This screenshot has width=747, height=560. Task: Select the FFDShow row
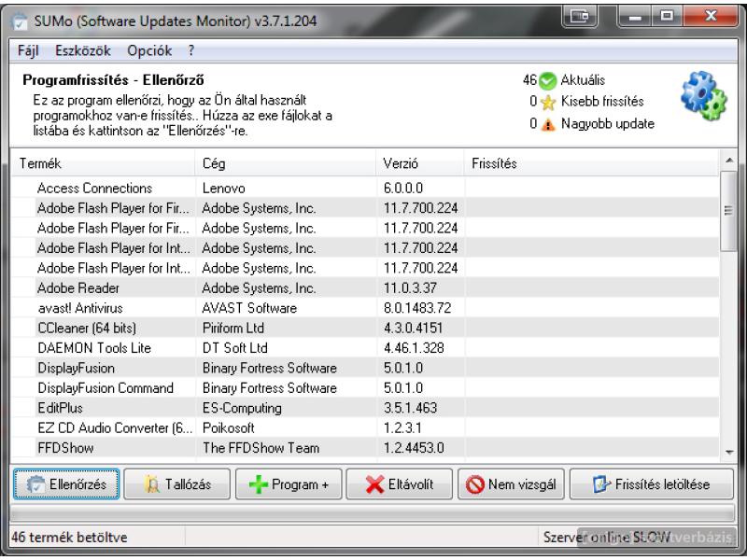pos(365,448)
